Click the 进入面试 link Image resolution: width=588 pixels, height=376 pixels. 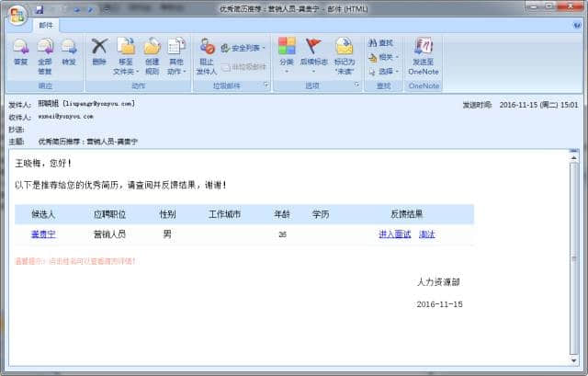click(x=394, y=234)
